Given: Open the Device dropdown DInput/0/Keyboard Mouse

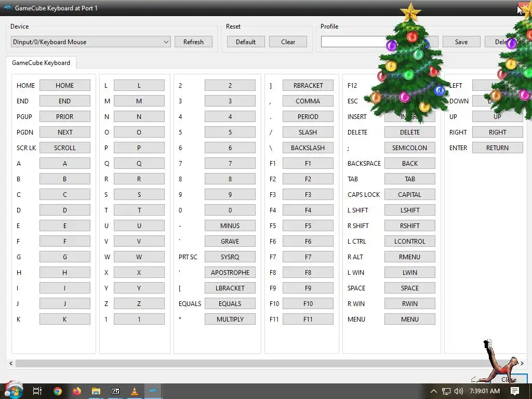Looking at the screenshot, I should pyautogui.click(x=90, y=42).
